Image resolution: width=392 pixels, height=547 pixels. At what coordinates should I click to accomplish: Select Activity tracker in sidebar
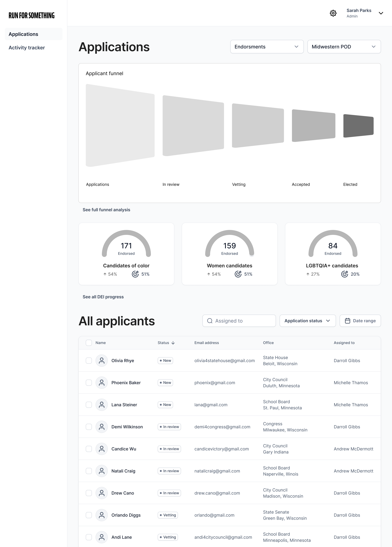pyautogui.click(x=27, y=48)
